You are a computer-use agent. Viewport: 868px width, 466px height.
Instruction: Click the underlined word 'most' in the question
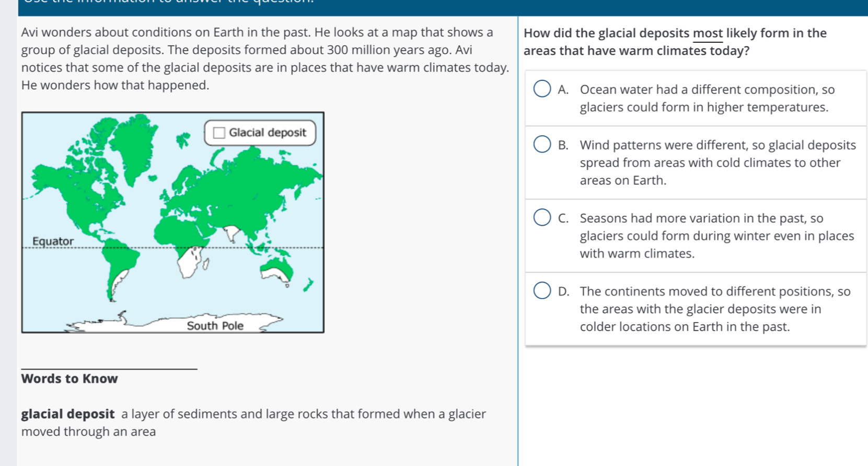[708, 33]
